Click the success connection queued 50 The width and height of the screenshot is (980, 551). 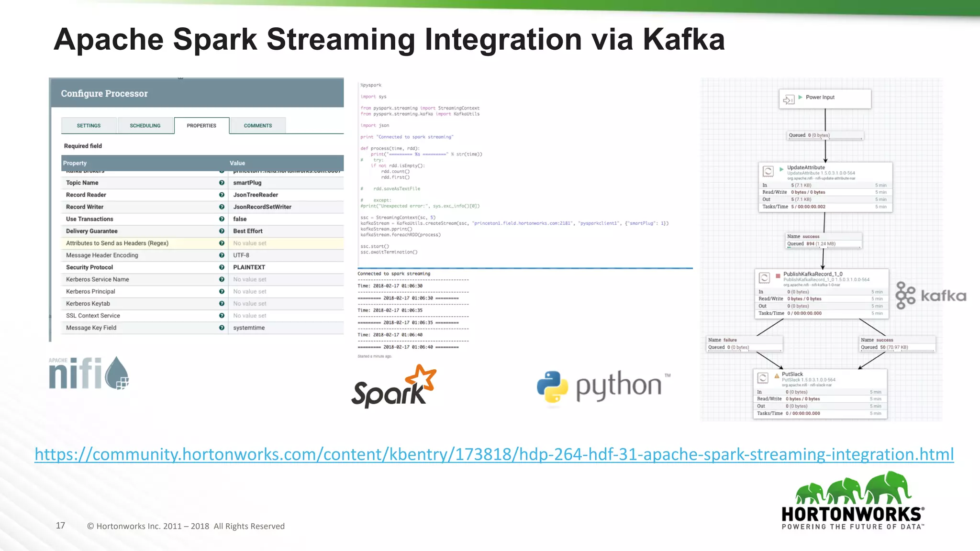point(897,343)
